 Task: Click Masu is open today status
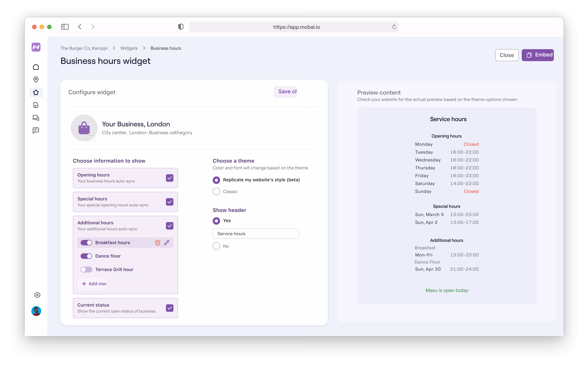pyautogui.click(x=447, y=290)
